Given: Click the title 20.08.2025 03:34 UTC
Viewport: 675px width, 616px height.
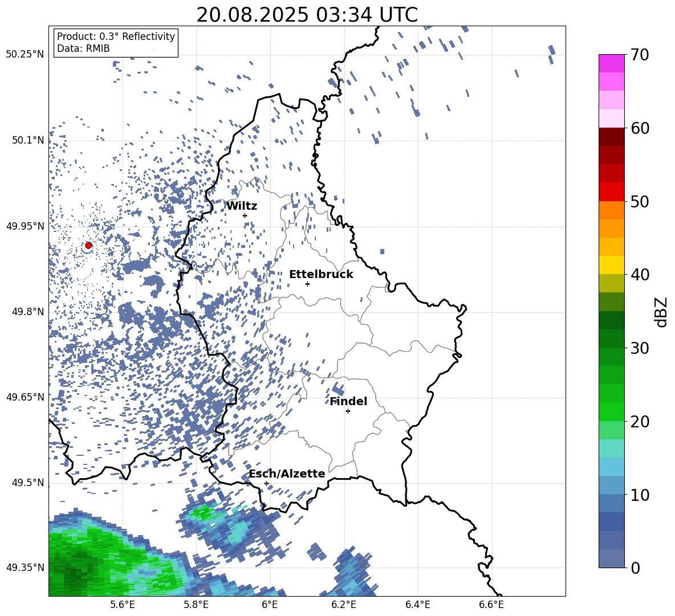Looking at the screenshot, I should point(307,15).
